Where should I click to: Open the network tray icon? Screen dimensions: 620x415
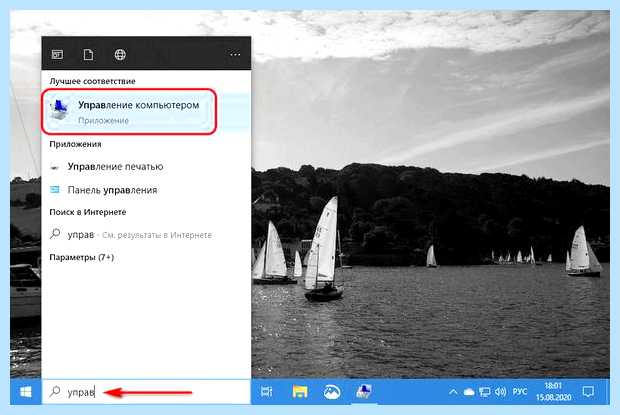[x=484, y=392]
